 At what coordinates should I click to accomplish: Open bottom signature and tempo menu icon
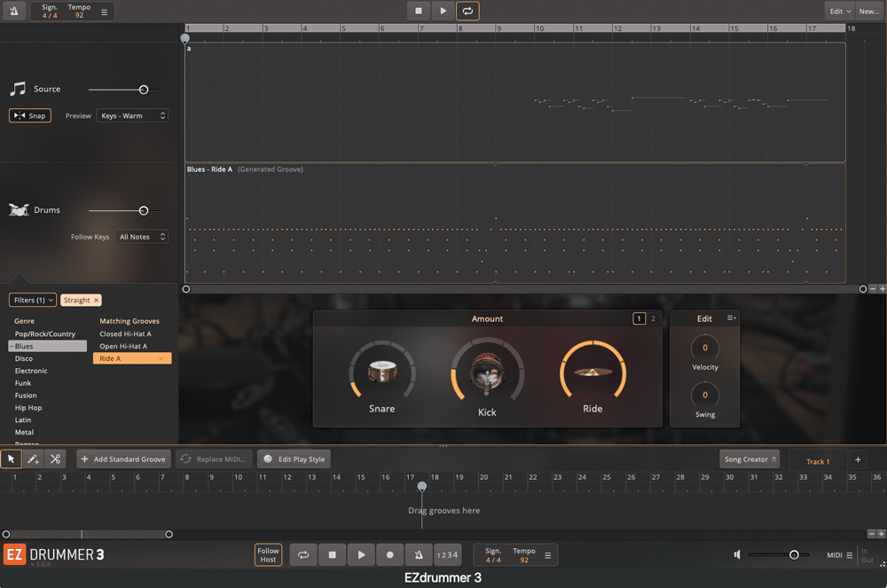[547, 555]
